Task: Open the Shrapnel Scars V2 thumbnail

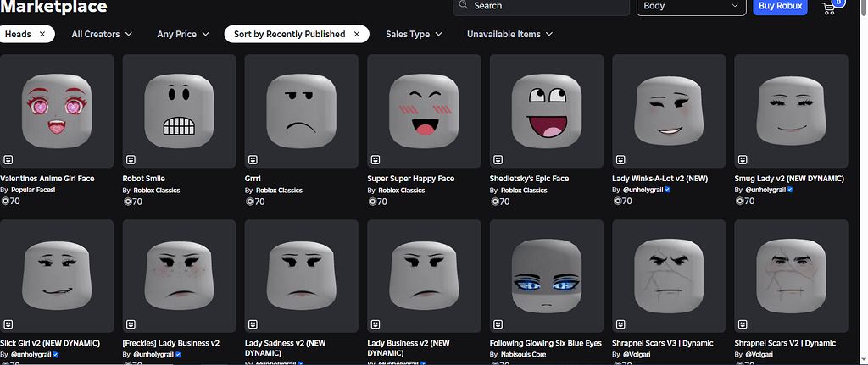Action: point(791,276)
